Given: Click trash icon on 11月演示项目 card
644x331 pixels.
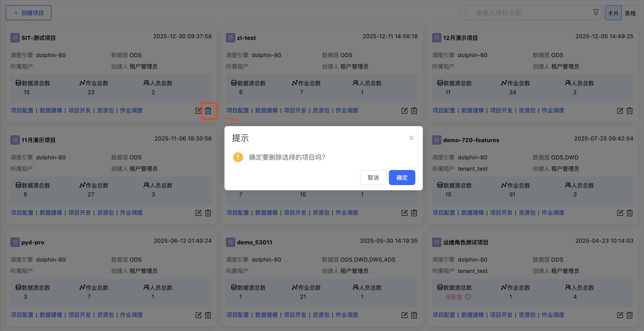Looking at the screenshot, I should (208, 213).
